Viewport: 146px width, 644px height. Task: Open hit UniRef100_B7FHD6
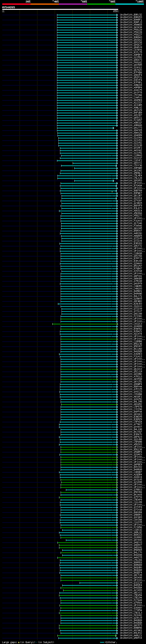point(131,72)
